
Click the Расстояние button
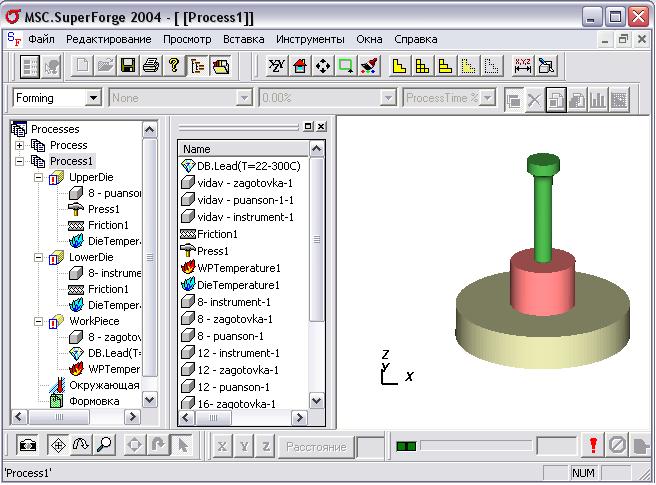(x=316, y=447)
